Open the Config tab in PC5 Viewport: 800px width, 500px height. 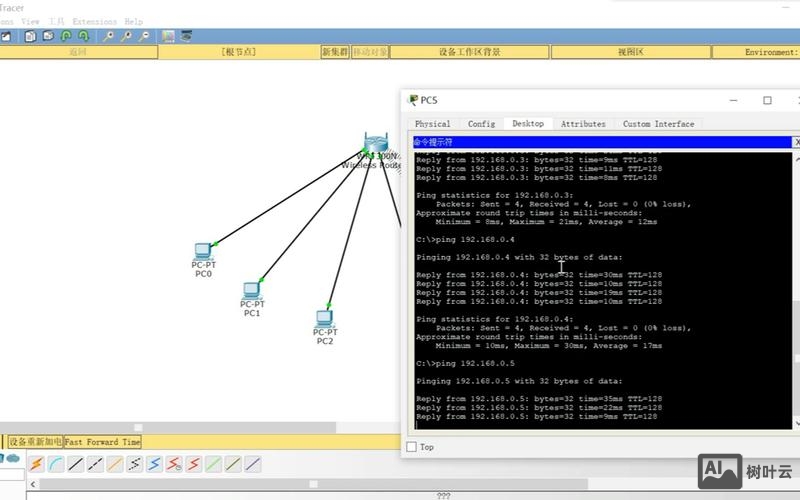pyautogui.click(x=481, y=124)
